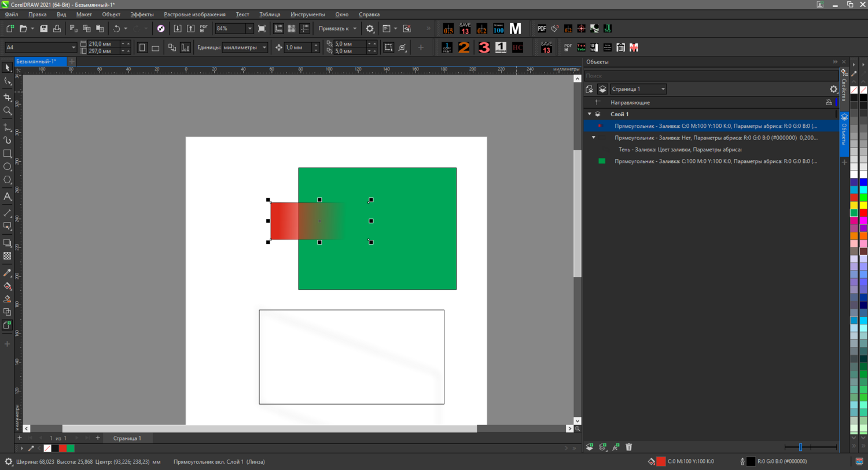
Task: Click the Страница 1 page tab
Action: click(127, 438)
